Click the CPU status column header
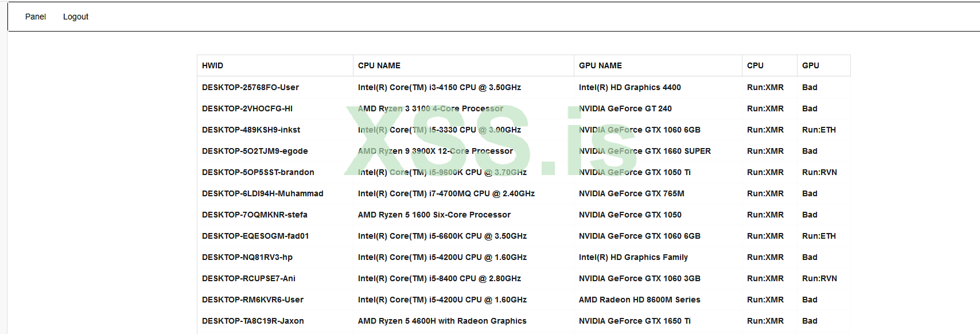 coord(755,65)
